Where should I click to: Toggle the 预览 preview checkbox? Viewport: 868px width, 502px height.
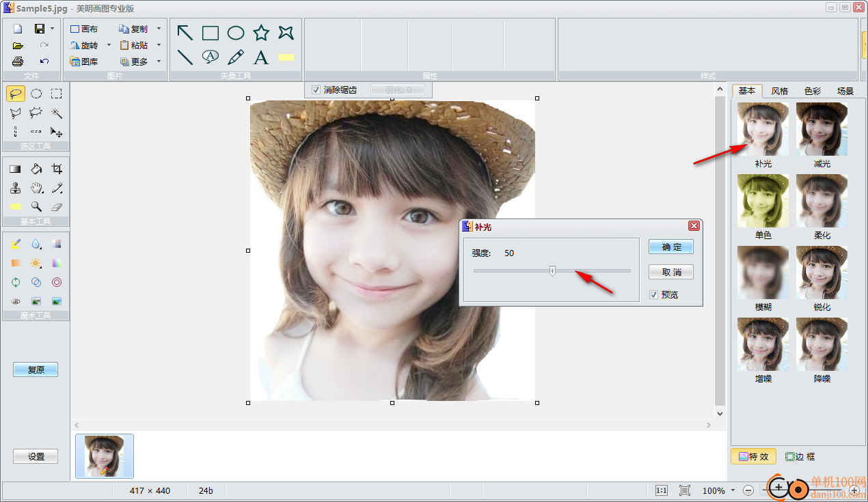(x=654, y=294)
